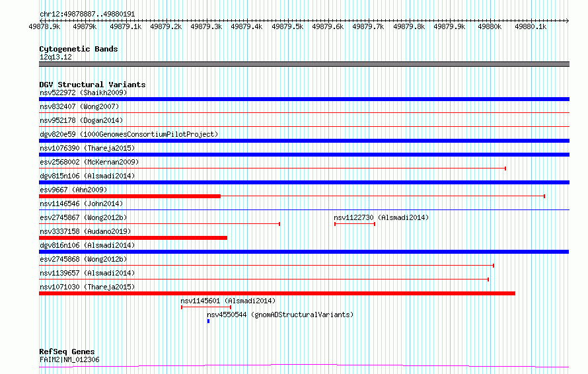Open nsv1076390 (Thareja2015) variant label
This screenshot has width=588, height=374.
(x=87, y=148)
